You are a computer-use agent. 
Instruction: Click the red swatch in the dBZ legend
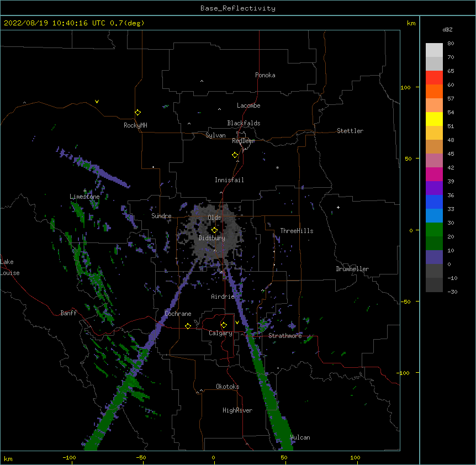(x=434, y=77)
